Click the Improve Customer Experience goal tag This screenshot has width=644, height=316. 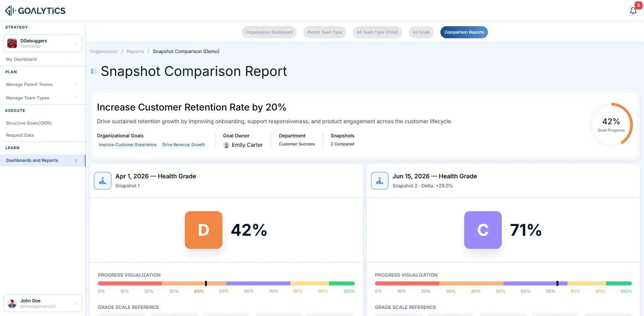[x=127, y=145]
